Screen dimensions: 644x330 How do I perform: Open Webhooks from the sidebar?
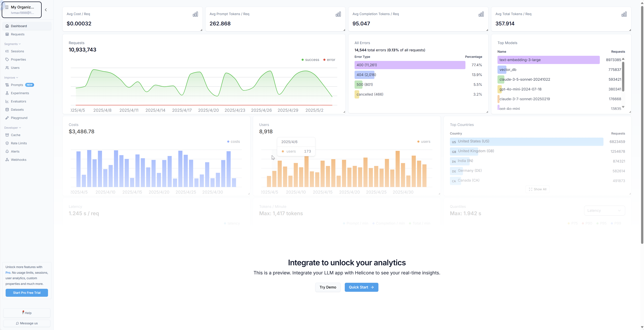point(19,160)
